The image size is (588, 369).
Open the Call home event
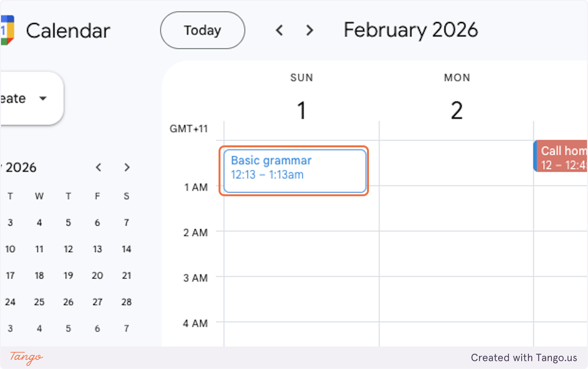click(x=561, y=156)
